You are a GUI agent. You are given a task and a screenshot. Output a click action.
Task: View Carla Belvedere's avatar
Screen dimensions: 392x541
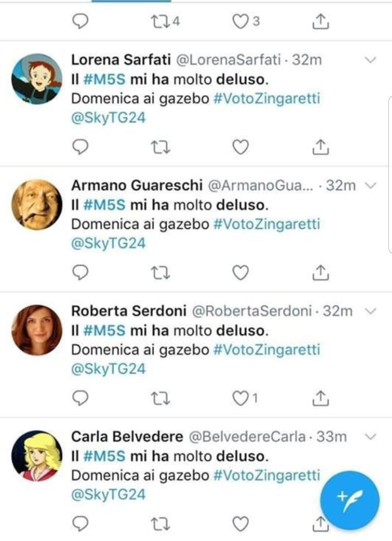37,456
